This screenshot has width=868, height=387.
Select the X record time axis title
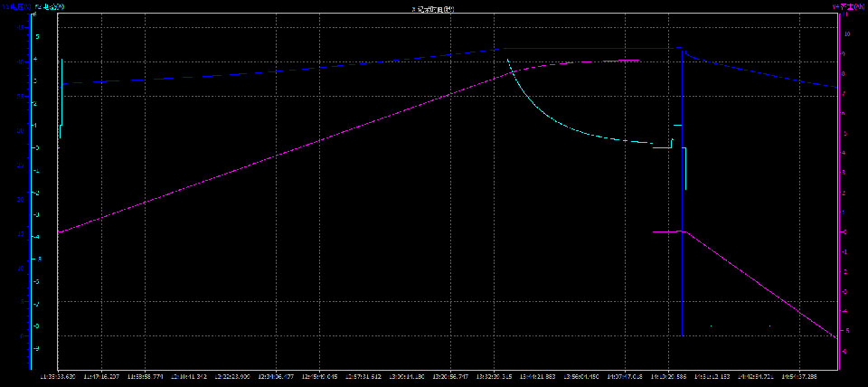(x=434, y=9)
